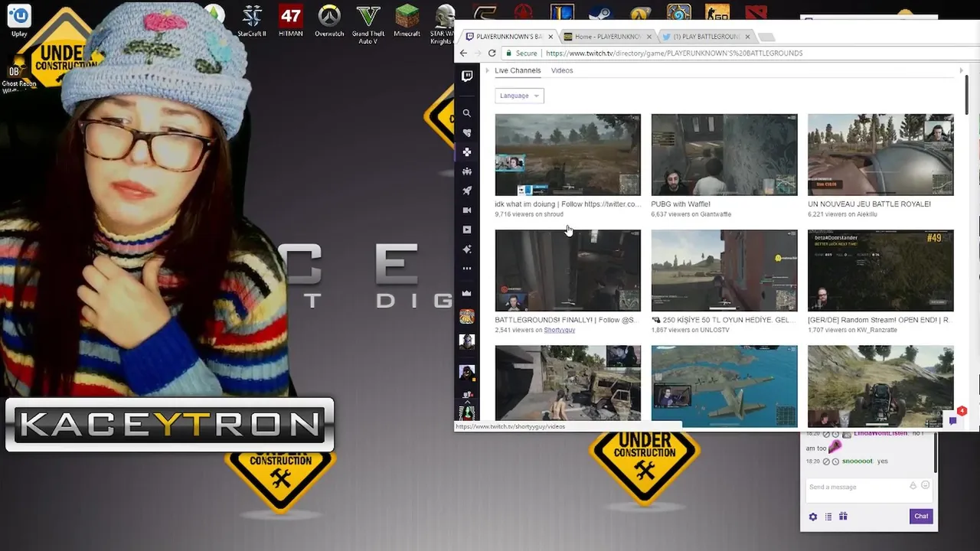Launch the Grand Theft Auto V shortcut
Viewport: 980px width, 551px height.
click(368, 24)
